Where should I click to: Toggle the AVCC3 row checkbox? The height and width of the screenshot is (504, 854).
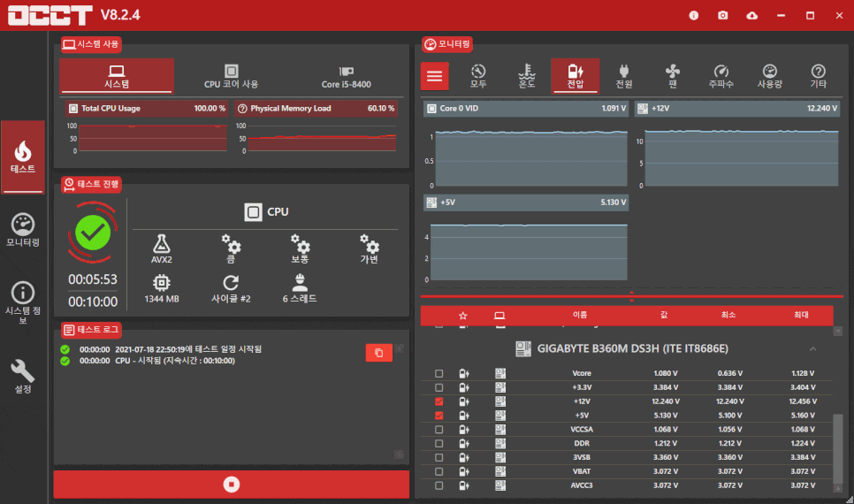pyautogui.click(x=439, y=485)
